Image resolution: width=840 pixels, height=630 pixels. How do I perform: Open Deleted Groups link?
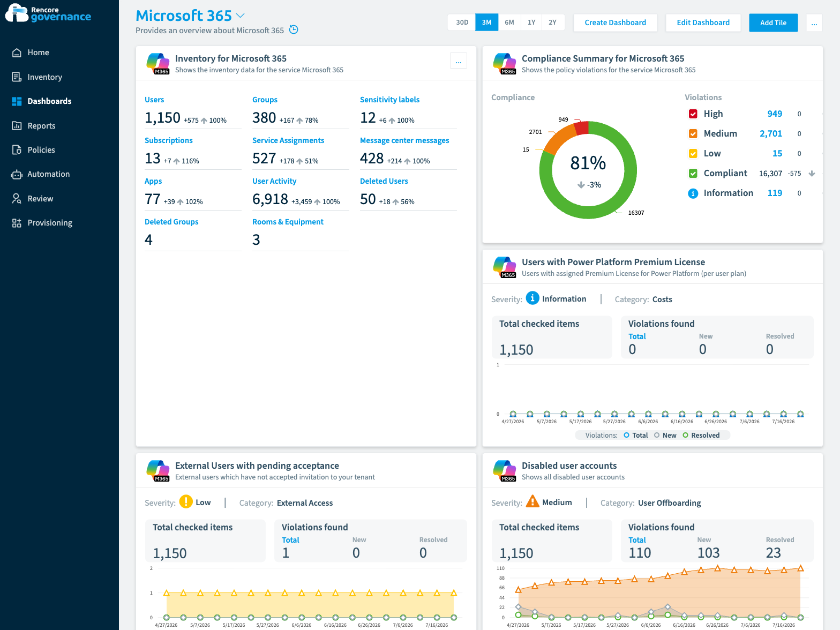pos(171,222)
